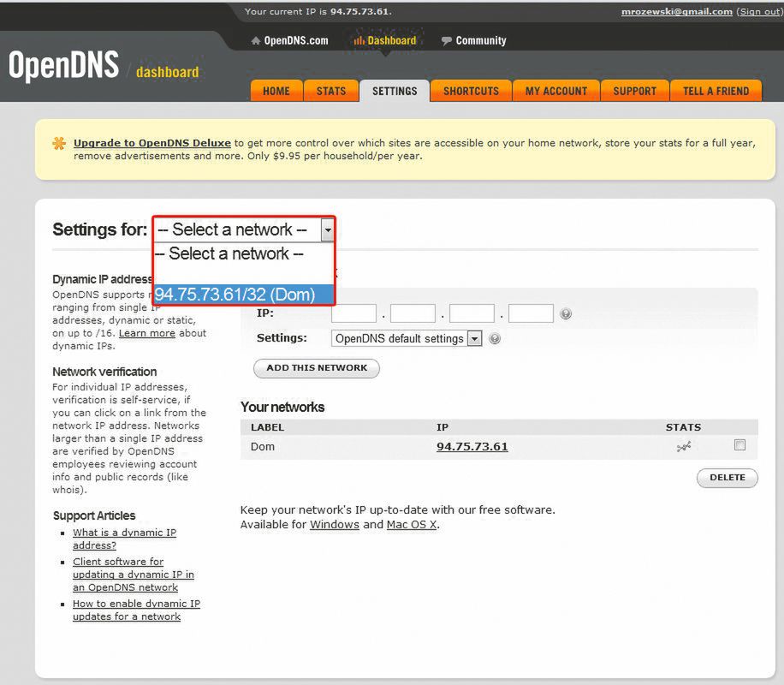Open help icon next to IP fields
Viewport: 784px width, 685px height.
pyautogui.click(x=566, y=313)
